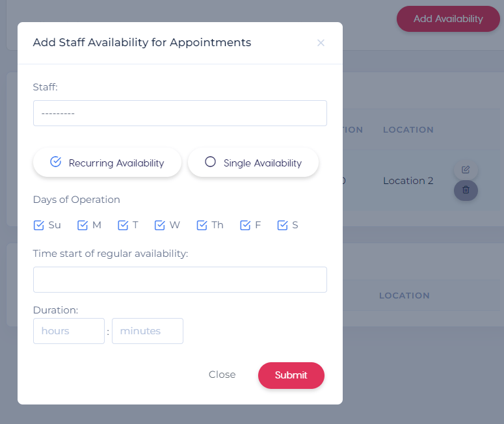Click the Duration minutes input
The image size is (504, 424).
coord(148,331)
